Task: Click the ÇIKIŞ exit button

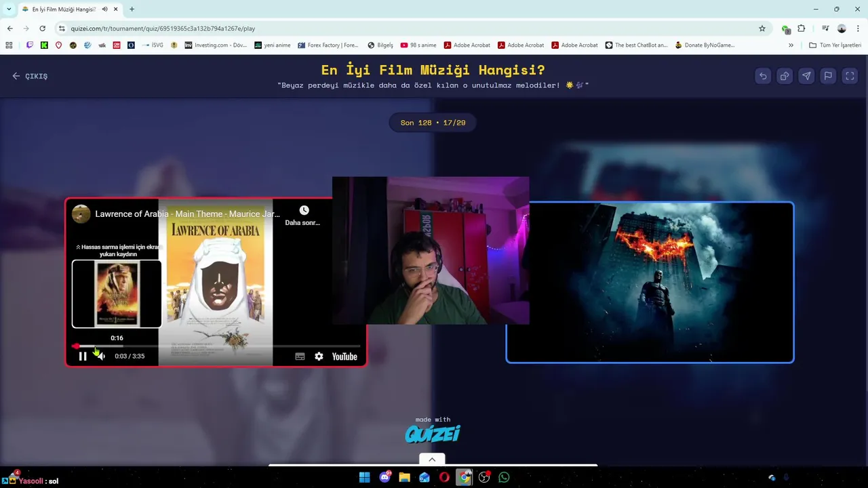Action: (x=30, y=76)
